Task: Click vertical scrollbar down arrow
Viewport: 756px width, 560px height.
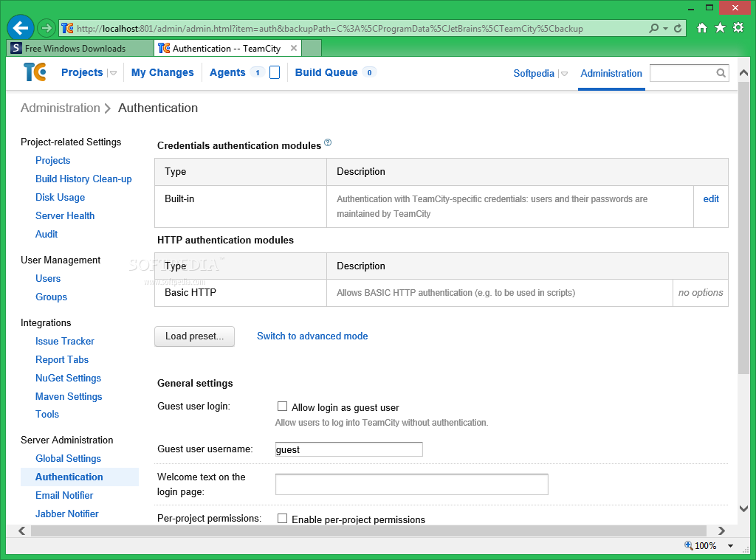Action: (744, 508)
